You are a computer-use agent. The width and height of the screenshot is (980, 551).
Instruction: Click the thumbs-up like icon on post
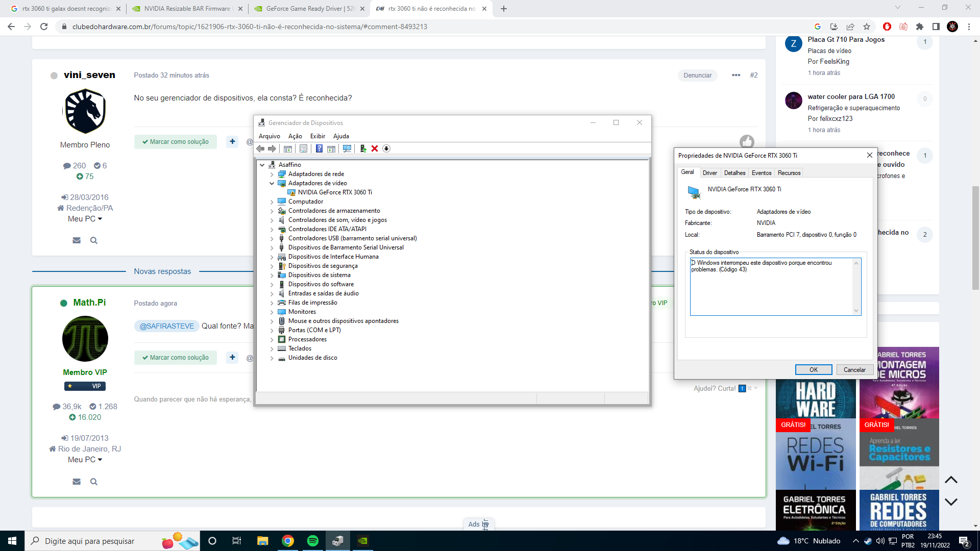(x=747, y=141)
